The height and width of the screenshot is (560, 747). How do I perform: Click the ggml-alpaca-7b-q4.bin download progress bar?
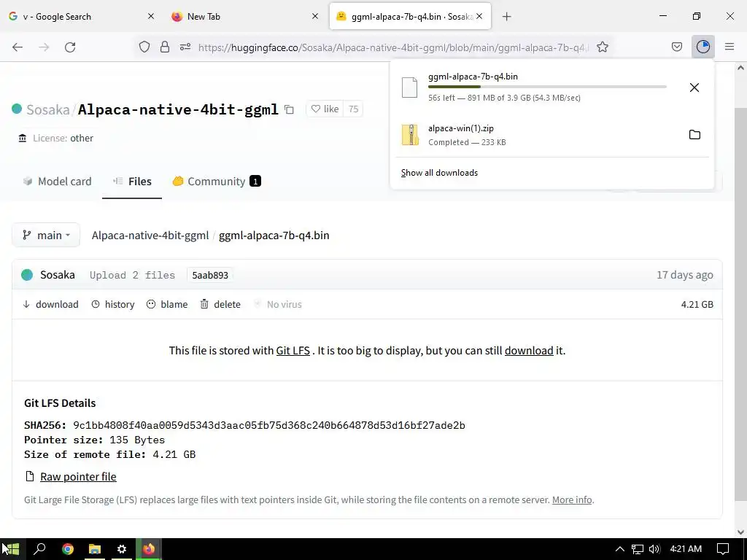pyautogui.click(x=547, y=87)
